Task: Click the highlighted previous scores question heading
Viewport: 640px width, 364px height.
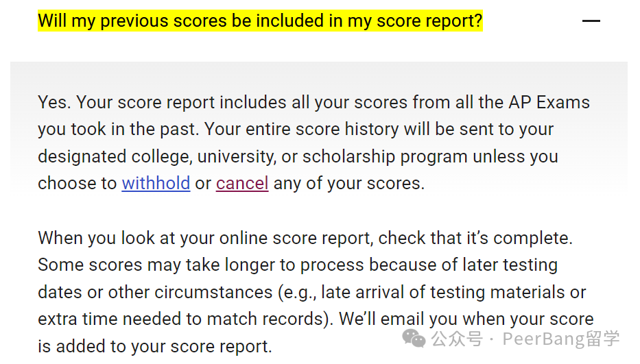Action: [x=260, y=21]
